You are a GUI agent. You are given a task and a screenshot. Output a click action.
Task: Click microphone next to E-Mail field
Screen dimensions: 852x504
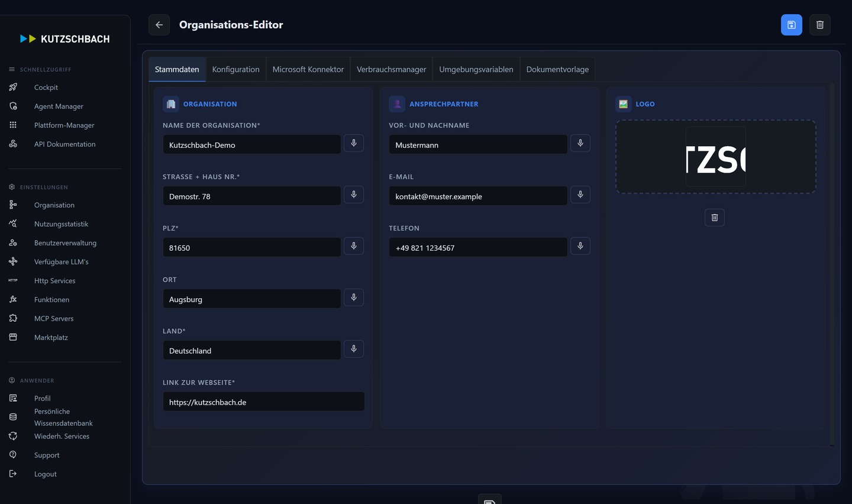click(x=580, y=195)
